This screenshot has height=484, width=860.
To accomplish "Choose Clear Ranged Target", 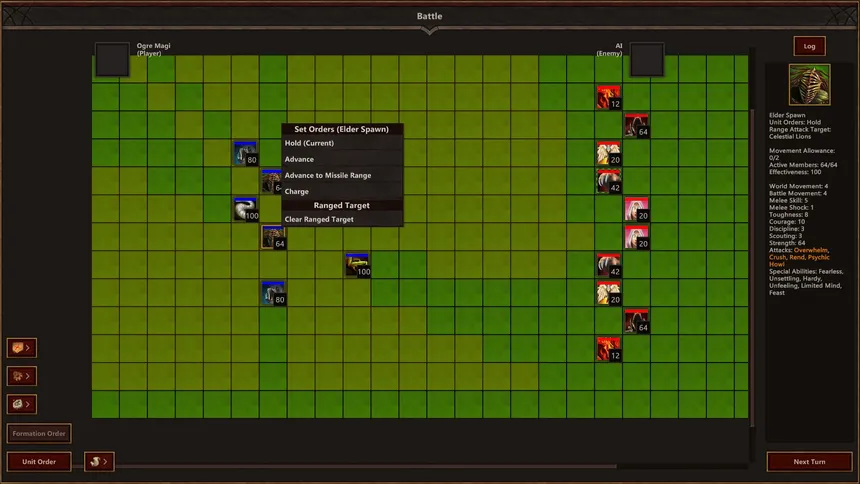I will pos(342,220).
